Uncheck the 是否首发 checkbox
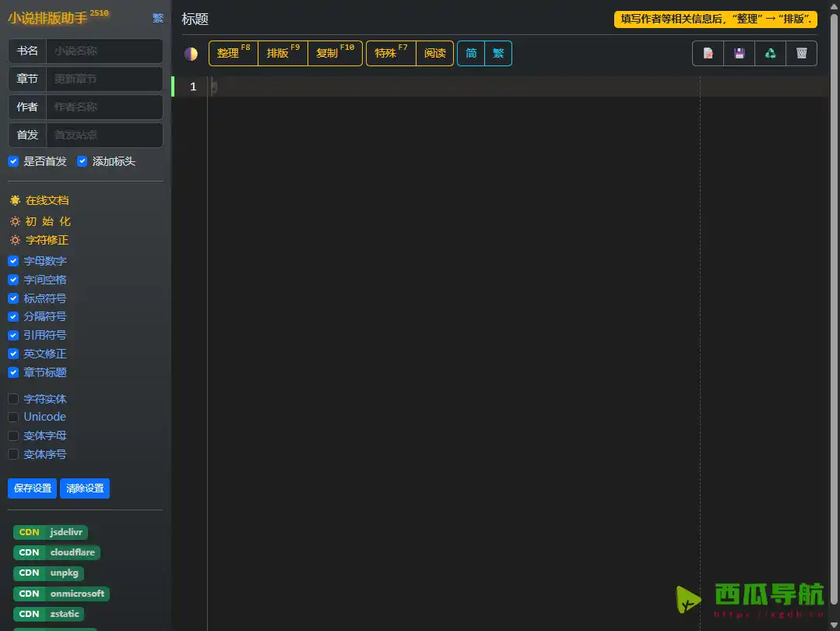The width and height of the screenshot is (840, 631). click(13, 161)
